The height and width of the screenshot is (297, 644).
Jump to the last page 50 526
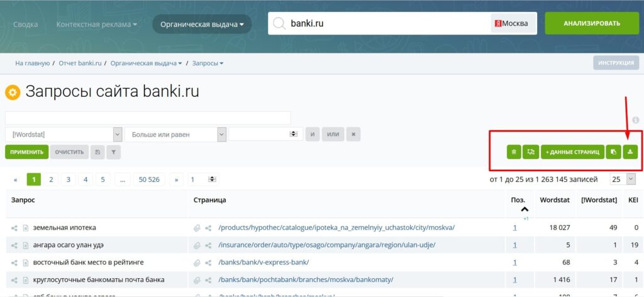coord(149,179)
